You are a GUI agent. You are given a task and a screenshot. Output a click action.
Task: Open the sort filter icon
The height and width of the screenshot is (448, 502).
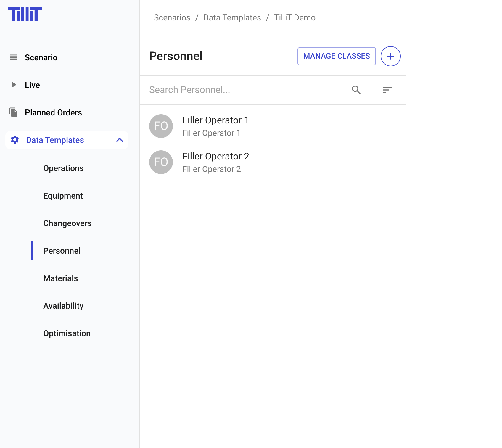(387, 90)
